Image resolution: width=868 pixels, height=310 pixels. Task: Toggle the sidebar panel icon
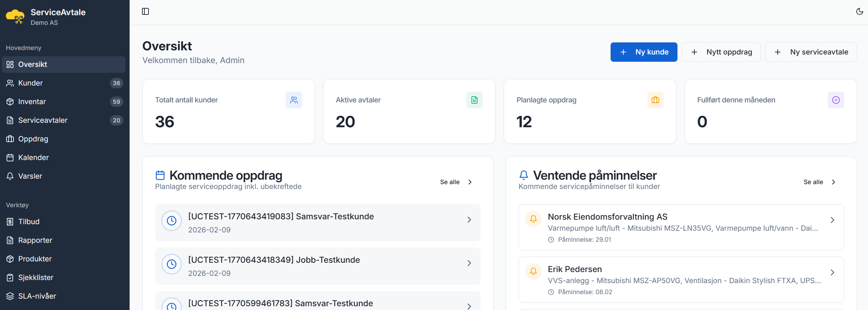click(x=145, y=11)
